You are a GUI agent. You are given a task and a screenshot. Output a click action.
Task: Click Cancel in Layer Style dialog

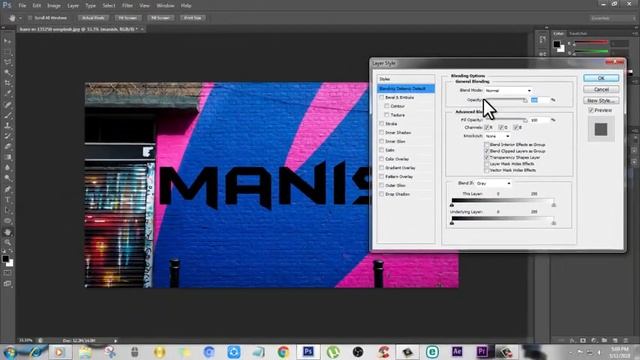click(601, 89)
